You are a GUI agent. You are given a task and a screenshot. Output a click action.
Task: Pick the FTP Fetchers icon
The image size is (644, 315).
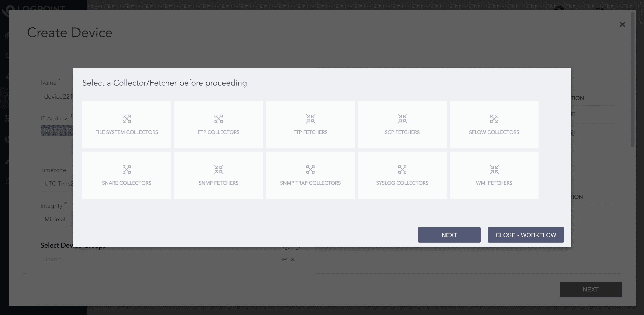pos(310,119)
